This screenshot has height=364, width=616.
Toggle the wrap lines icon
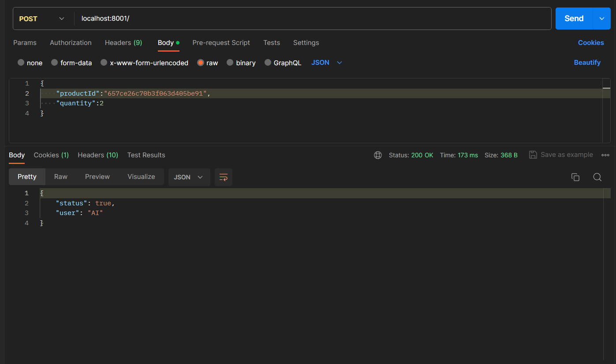coord(224,177)
